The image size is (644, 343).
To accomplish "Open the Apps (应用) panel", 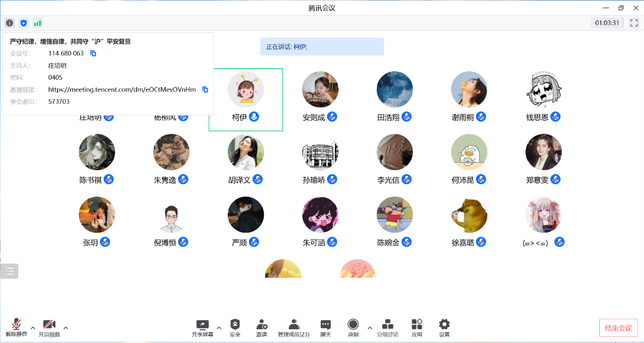I will point(417,328).
